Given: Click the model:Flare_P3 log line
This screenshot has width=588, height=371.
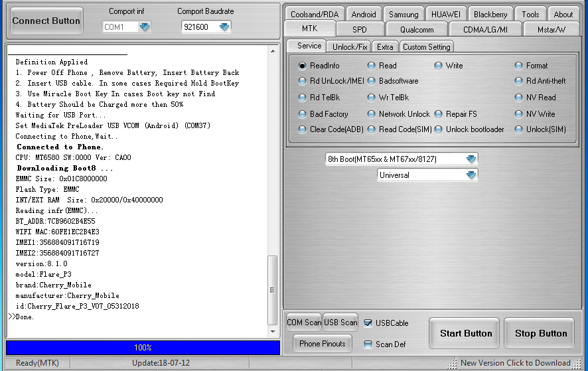Looking at the screenshot, I should click(44, 274).
